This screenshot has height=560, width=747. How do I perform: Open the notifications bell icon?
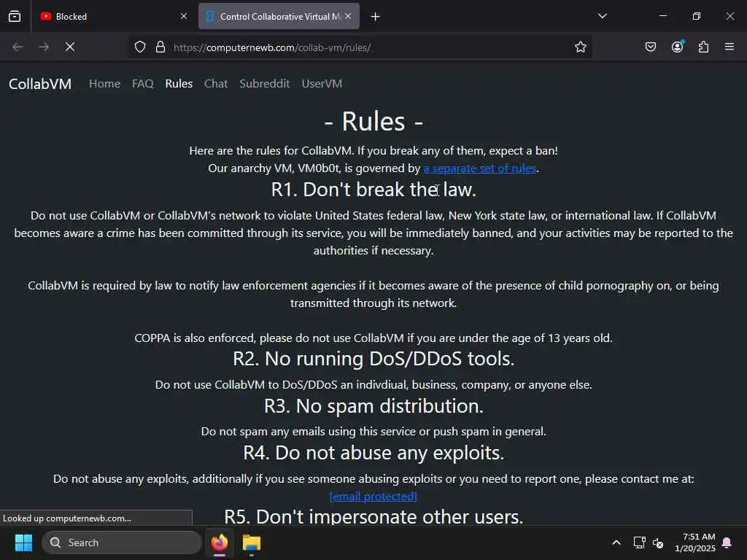click(727, 542)
